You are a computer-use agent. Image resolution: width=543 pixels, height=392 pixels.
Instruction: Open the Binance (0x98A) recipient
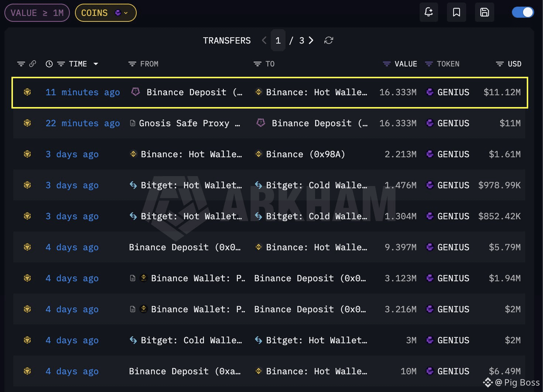click(x=305, y=154)
